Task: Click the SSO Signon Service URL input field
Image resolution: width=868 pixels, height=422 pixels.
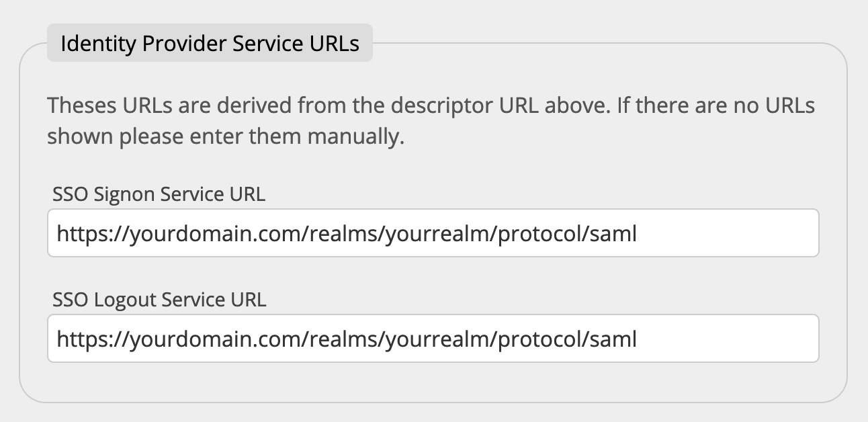Action: coord(433,233)
